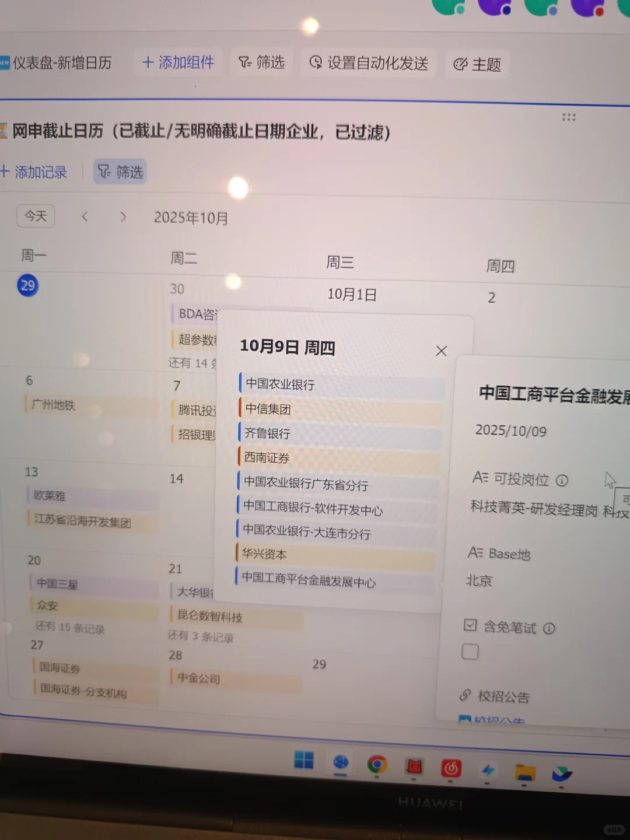Open the Feishu taskbar icon
The width and height of the screenshot is (630, 840).
pyautogui.click(x=562, y=774)
